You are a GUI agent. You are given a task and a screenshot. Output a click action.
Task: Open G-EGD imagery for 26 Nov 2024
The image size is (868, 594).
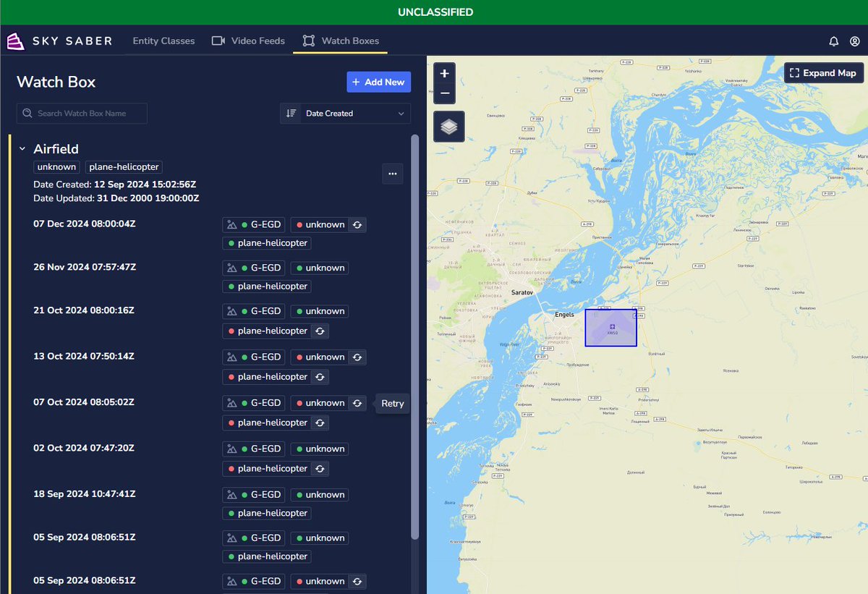[x=254, y=268]
